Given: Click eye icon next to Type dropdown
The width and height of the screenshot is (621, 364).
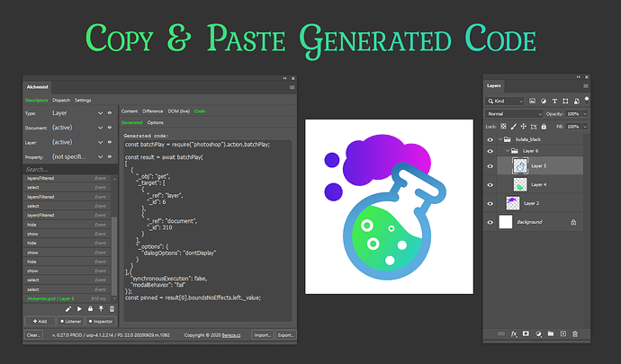Looking at the screenshot, I should click(110, 113).
